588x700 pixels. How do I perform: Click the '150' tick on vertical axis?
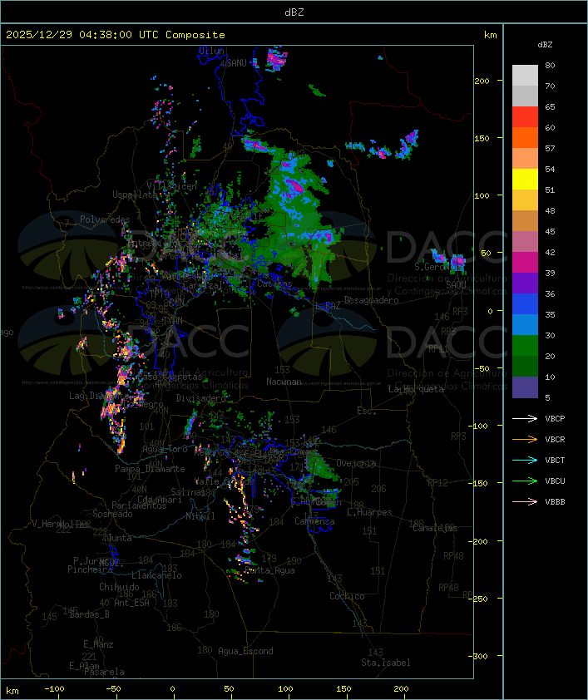(x=482, y=138)
